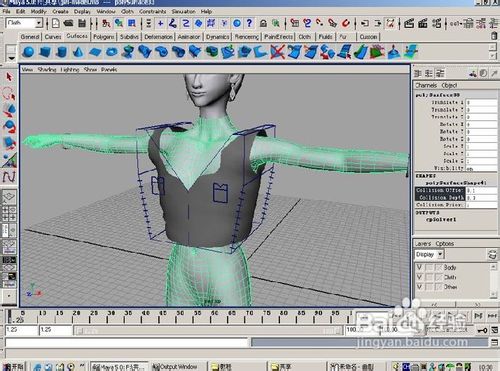Toggle the red magnet icon in status line

346,23
